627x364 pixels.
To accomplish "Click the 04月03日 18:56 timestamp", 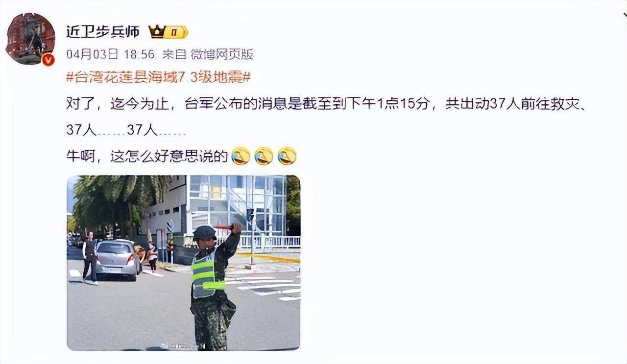I will tap(110, 54).
